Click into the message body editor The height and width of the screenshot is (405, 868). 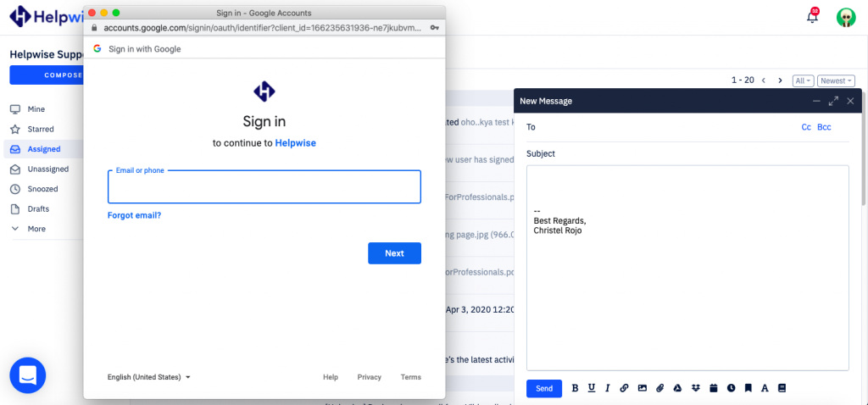687,268
